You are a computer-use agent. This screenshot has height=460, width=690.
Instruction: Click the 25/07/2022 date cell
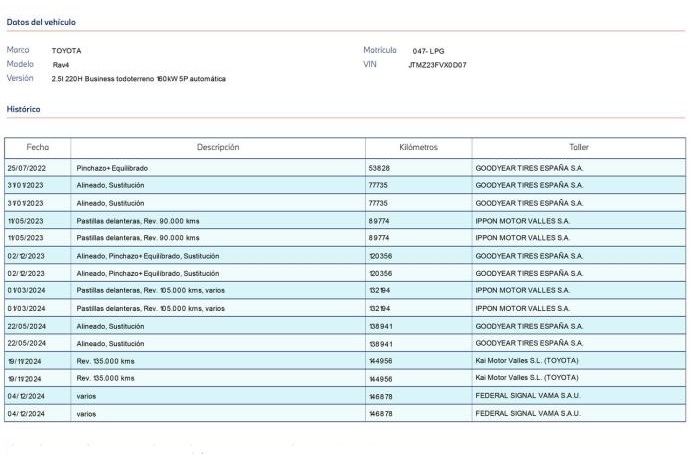[x=27, y=168]
